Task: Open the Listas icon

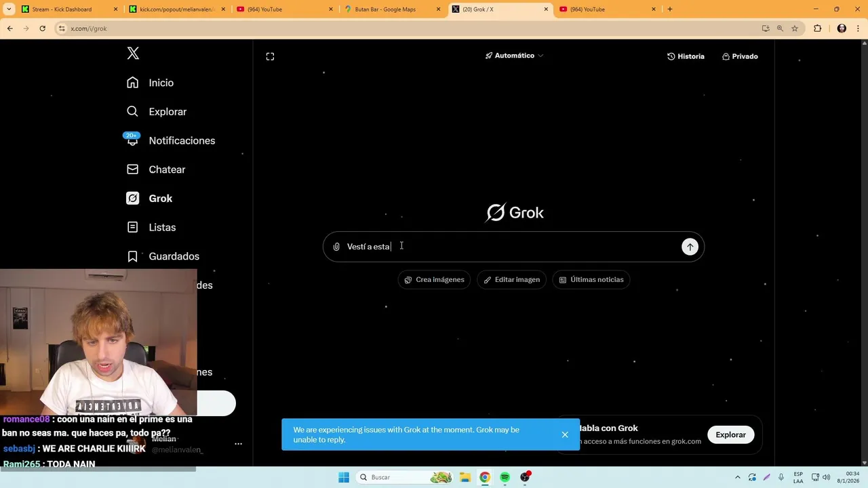Action: (x=133, y=227)
